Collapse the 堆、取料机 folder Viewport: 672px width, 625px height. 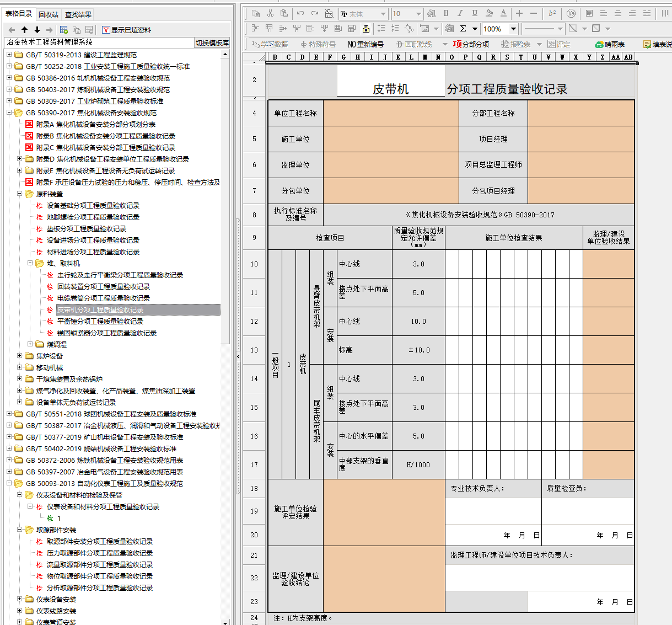tap(30, 263)
